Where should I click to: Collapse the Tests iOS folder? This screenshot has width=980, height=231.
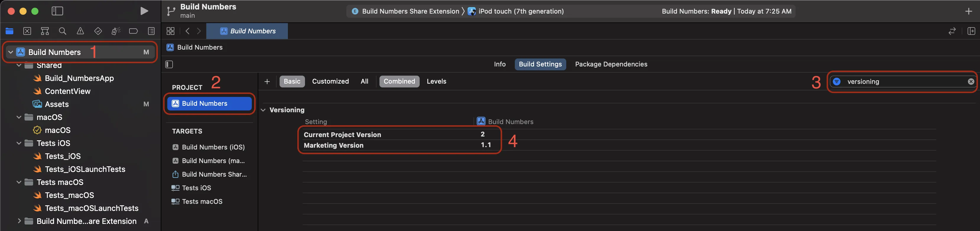click(x=19, y=143)
